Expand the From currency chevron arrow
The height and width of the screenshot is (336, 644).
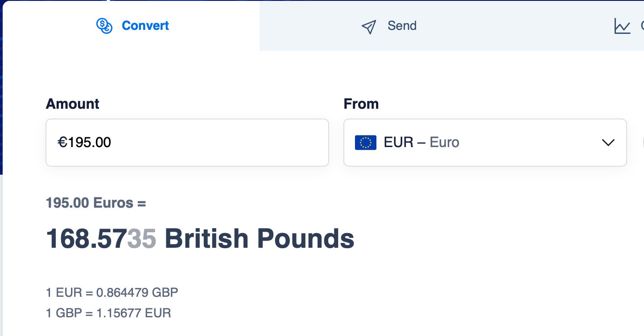pyautogui.click(x=608, y=143)
